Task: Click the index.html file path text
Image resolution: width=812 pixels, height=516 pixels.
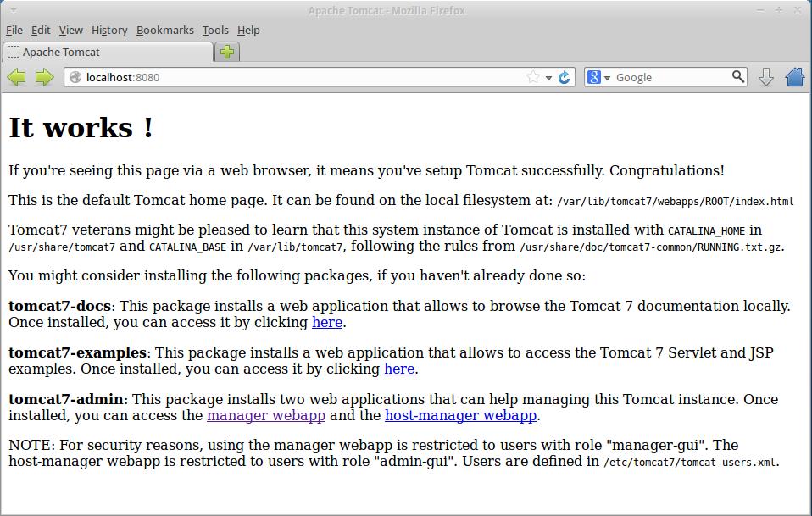Action: pyautogui.click(x=676, y=202)
